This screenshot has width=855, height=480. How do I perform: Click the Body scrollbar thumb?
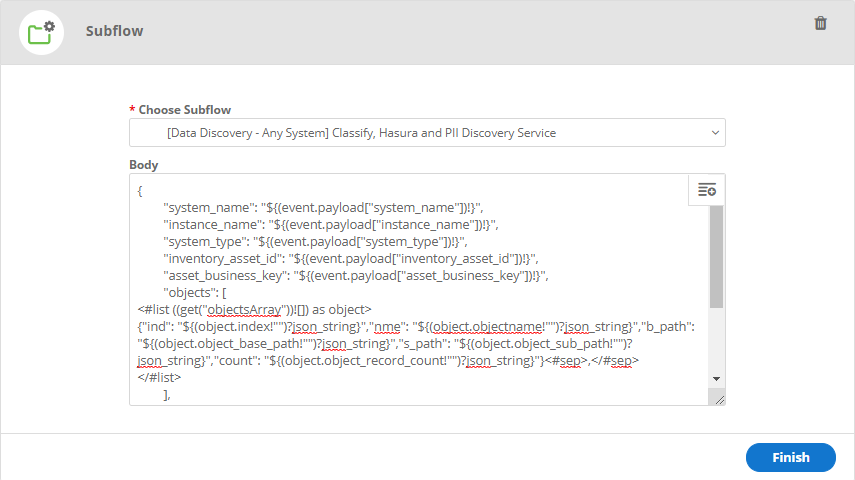[716, 256]
